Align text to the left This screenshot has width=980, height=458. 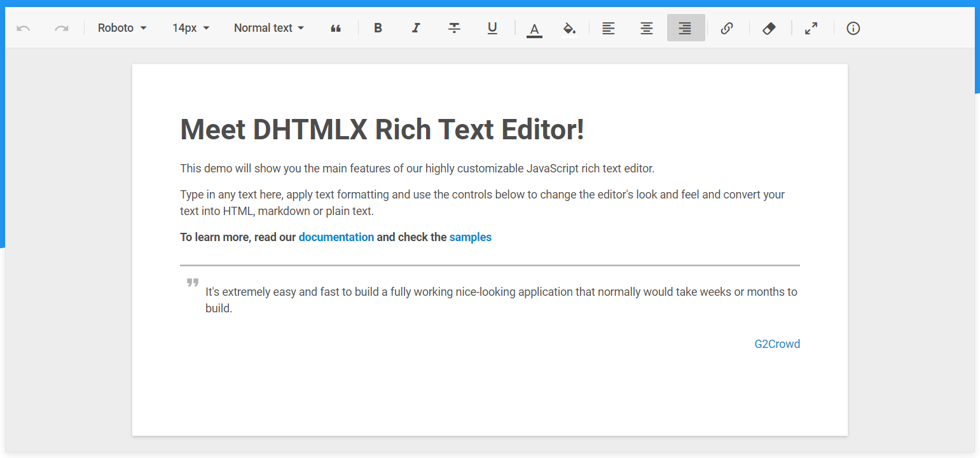tap(609, 28)
